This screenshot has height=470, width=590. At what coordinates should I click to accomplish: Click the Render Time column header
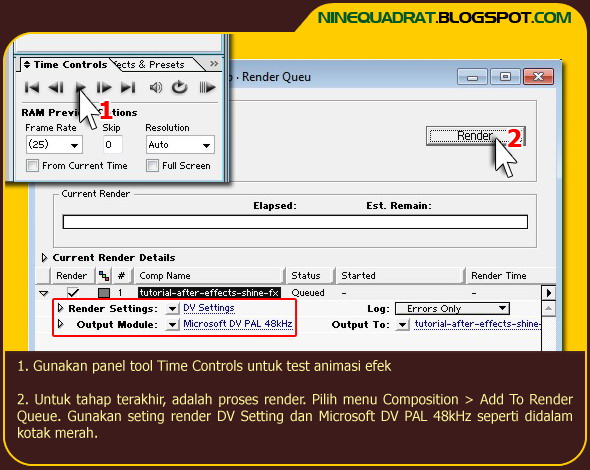click(510, 276)
